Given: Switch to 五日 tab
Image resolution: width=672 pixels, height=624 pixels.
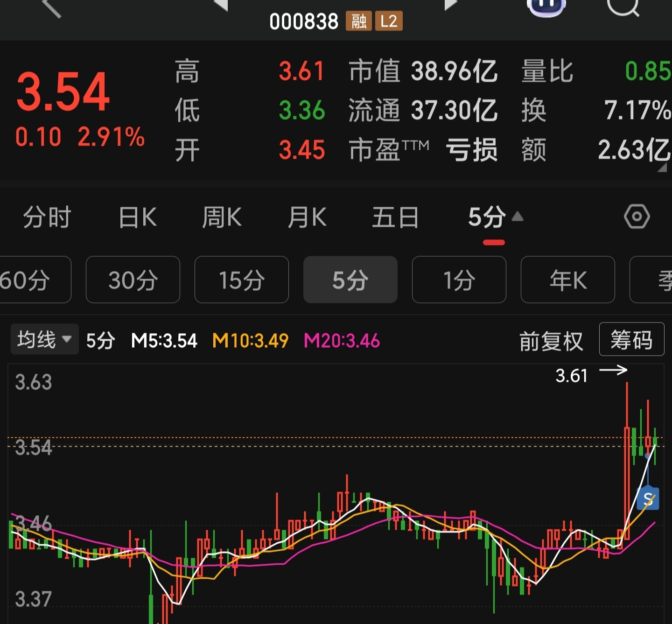Looking at the screenshot, I should [395, 217].
